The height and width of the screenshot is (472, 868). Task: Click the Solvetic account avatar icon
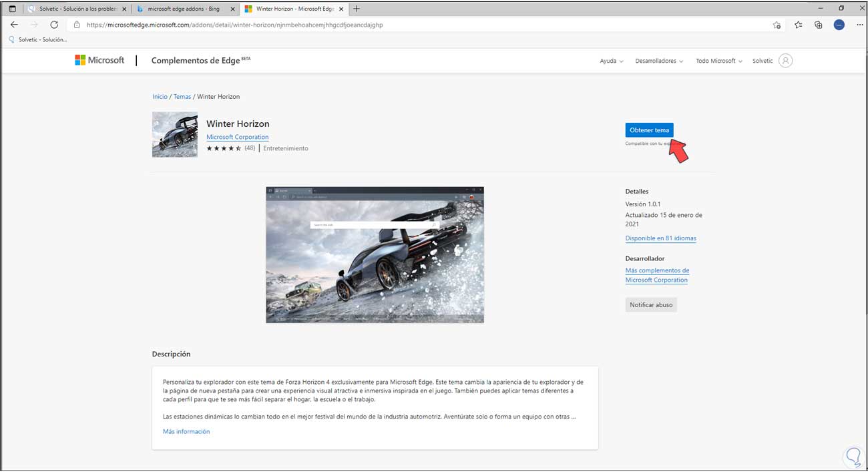point(786,61)
